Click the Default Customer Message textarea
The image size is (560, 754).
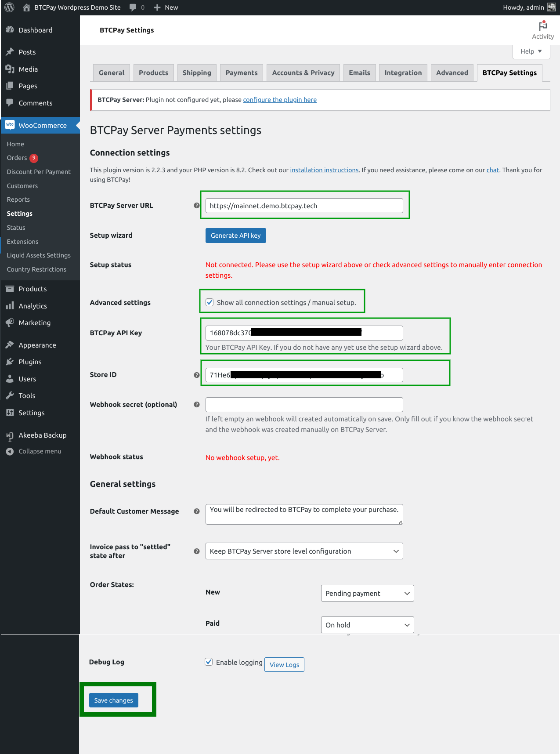pos(304,514)
